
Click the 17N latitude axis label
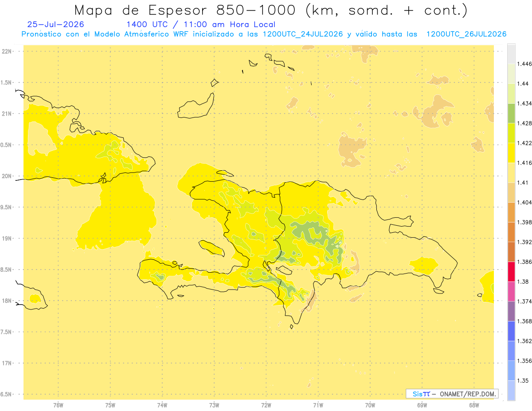click(x=7, y=363)
